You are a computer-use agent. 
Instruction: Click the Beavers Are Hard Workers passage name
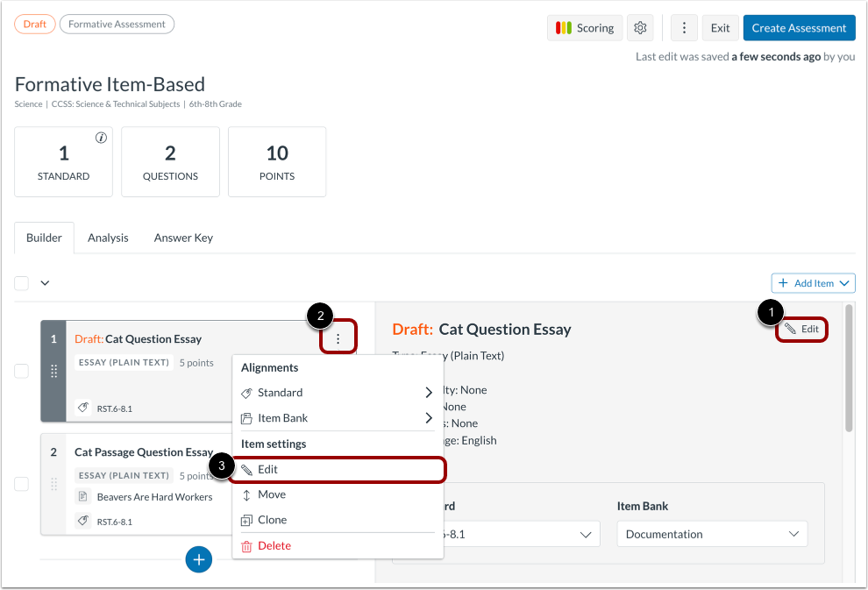[154, 497]
